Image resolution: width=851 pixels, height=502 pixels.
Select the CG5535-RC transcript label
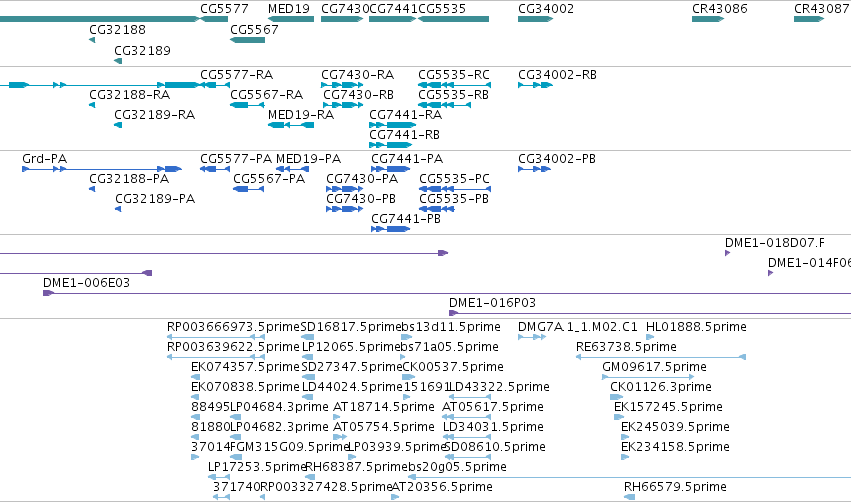click(x=454, y=75)
